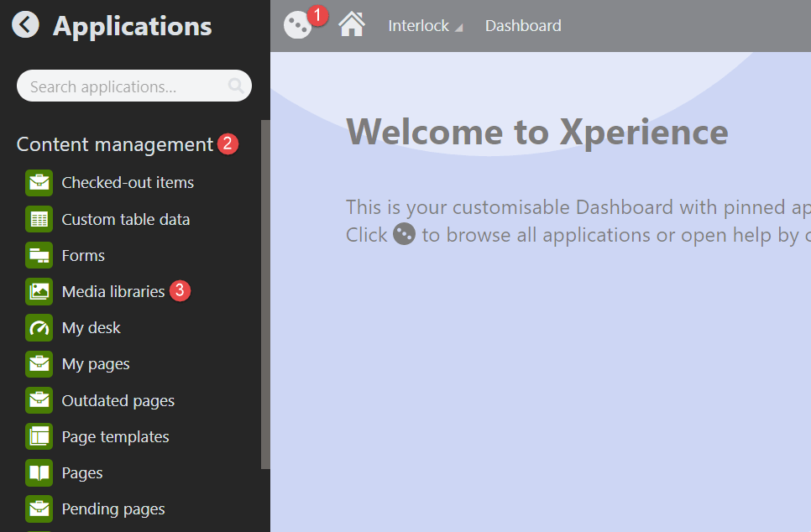Click the Pages book icon
Viewport: 811px width, 532px height.
pyautogui.click(x=39, y=472)
